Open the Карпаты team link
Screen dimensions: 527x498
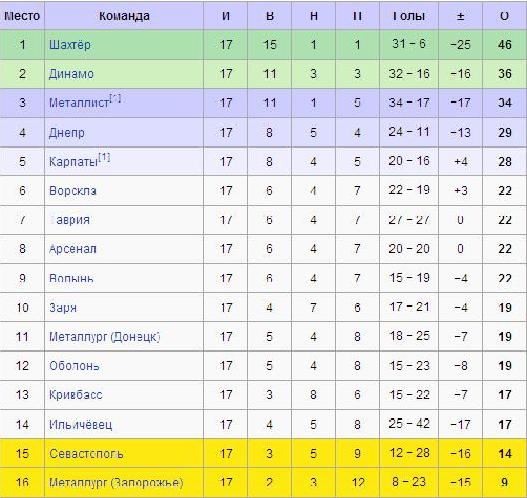[74, 162]
